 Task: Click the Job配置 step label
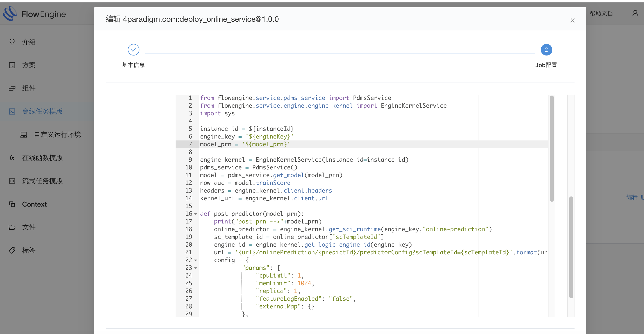coord(546,65)
